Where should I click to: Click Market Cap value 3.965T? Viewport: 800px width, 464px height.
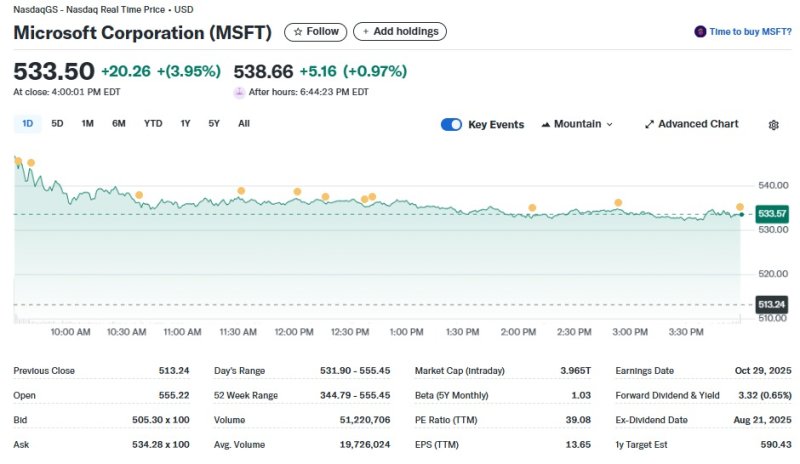(x=576, y=371)
